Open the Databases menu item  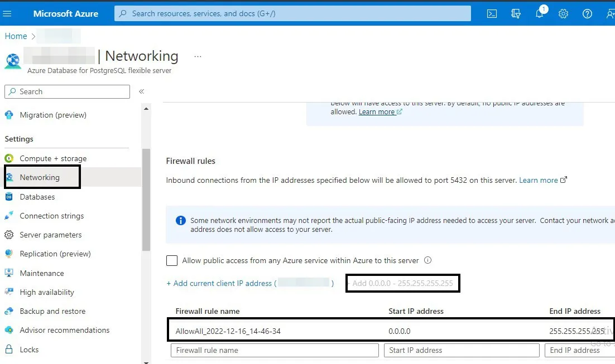pyautogui.click(x=37, y=197)
